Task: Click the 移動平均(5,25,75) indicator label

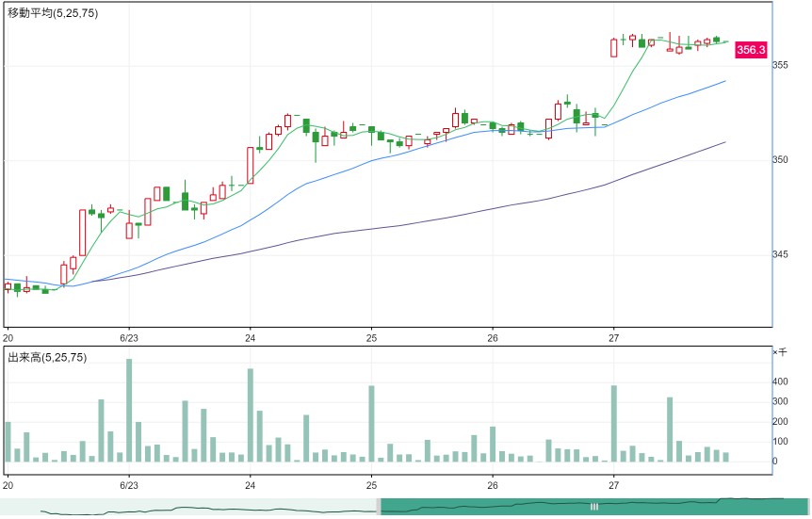Action: (53, 13)
